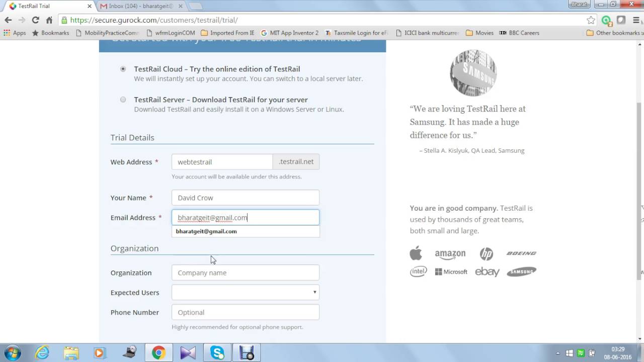Click the secure padlock icon in address bar
This screenshot has width=644, height=362.
coord(64,20)
